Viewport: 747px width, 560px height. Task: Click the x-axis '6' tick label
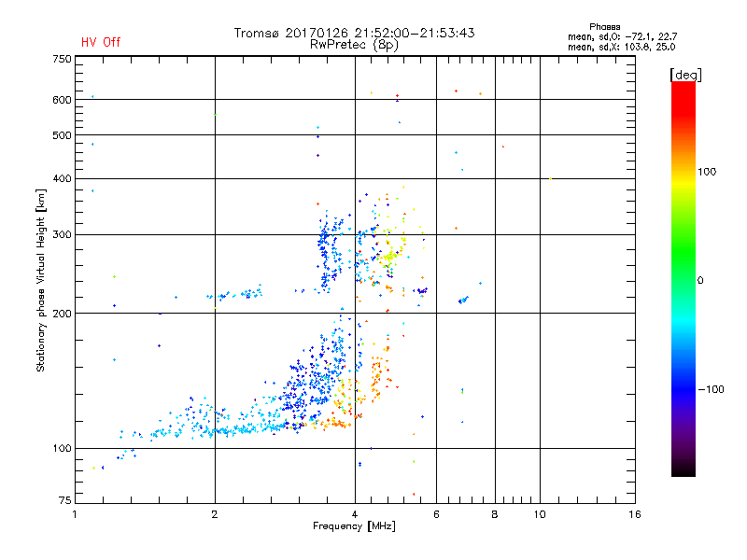point(436,514)
